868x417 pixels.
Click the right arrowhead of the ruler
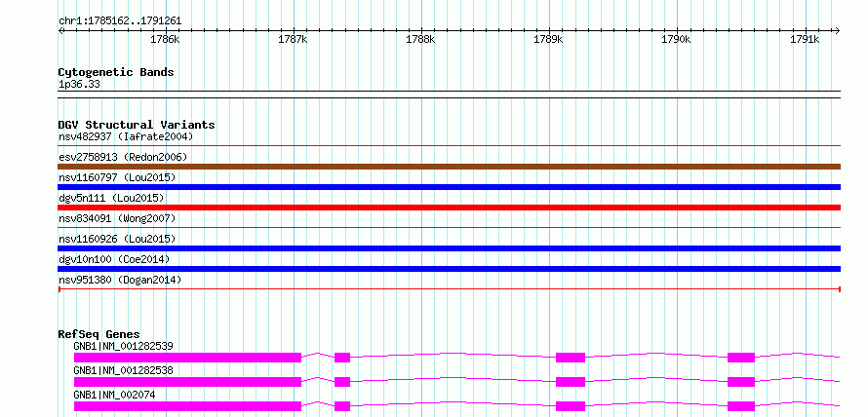838,31
